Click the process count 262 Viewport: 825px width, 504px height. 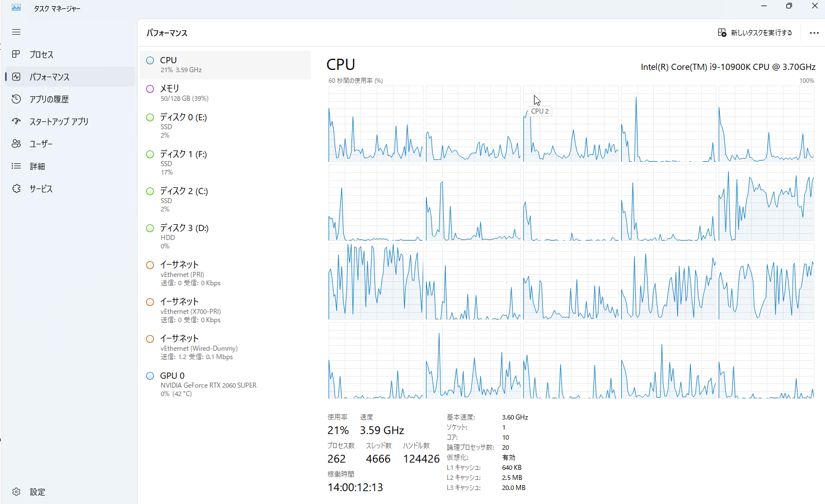click(x=336, y=459)
